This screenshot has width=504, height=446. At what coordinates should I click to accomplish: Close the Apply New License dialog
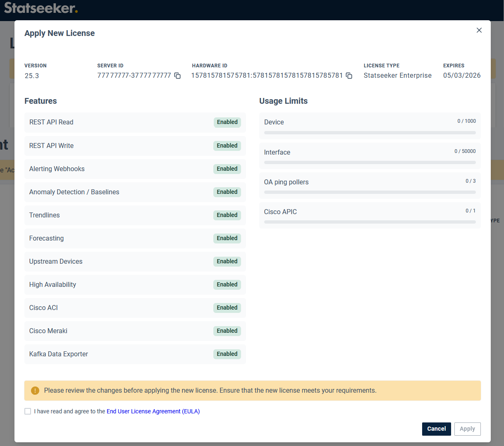click(x=479, y=30)
